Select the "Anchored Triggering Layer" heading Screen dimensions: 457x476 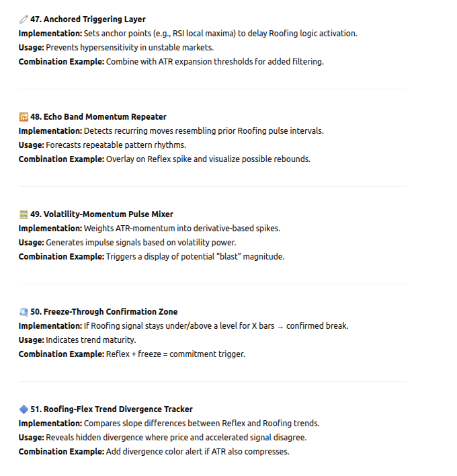click(x=87, y=19)
